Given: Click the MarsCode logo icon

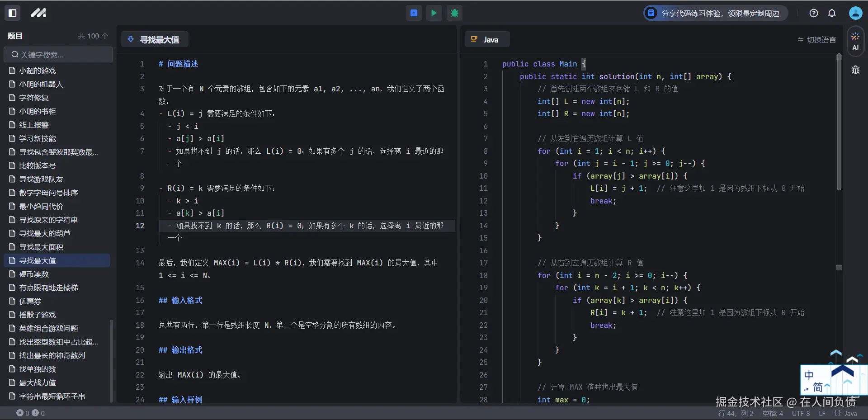Looking at the screenshot, I should point(38,13).
